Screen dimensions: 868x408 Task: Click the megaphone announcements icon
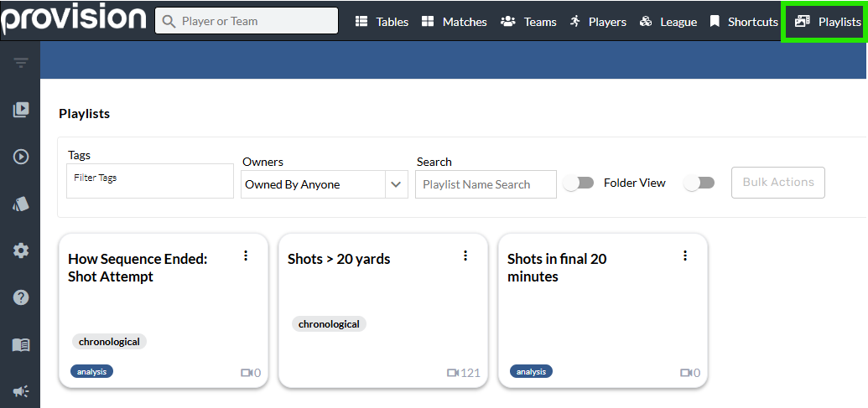tap(21, 392)
